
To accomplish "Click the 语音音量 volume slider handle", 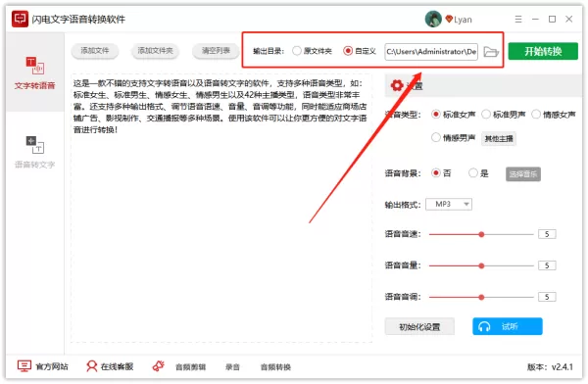I will pos(481,265).
